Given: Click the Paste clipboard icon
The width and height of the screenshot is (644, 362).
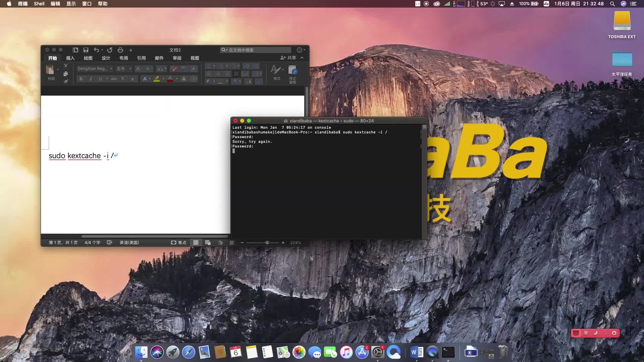Looking at the screenshot, I should pos(50,70).
